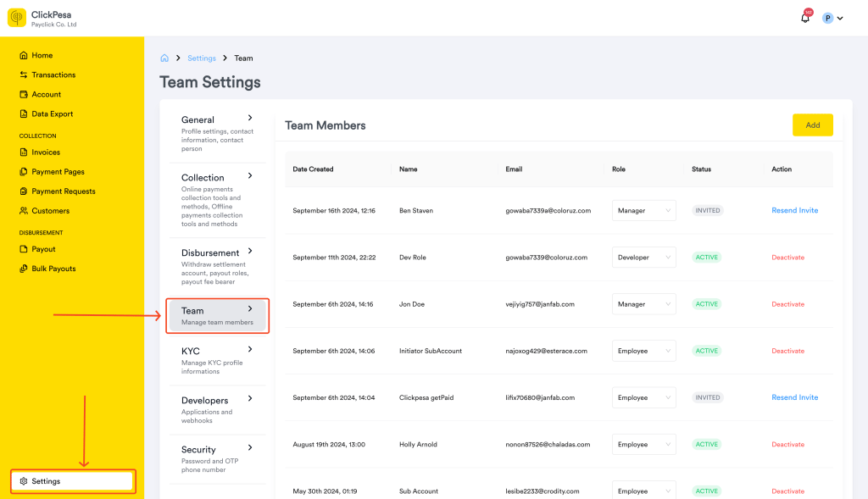868x499 pixels.
Task: Click the Bulk Payouts icon
Action: pyautogui.click(x=23, y=269)
